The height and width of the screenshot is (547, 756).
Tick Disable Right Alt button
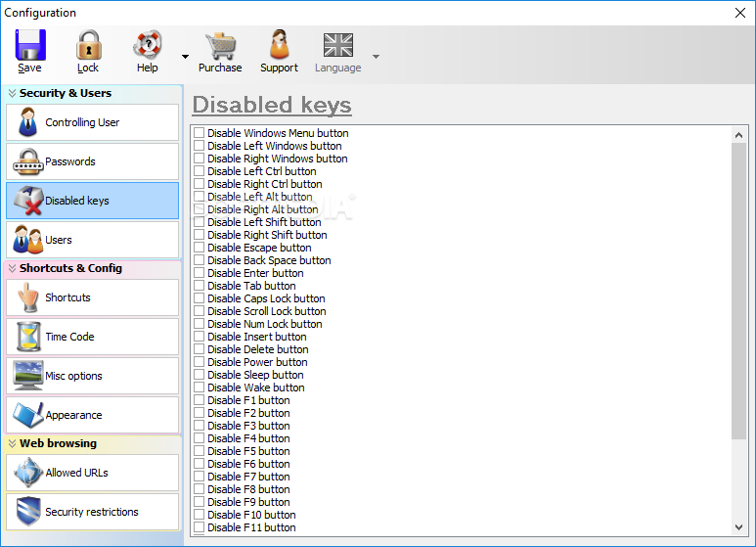click(200, 208)
